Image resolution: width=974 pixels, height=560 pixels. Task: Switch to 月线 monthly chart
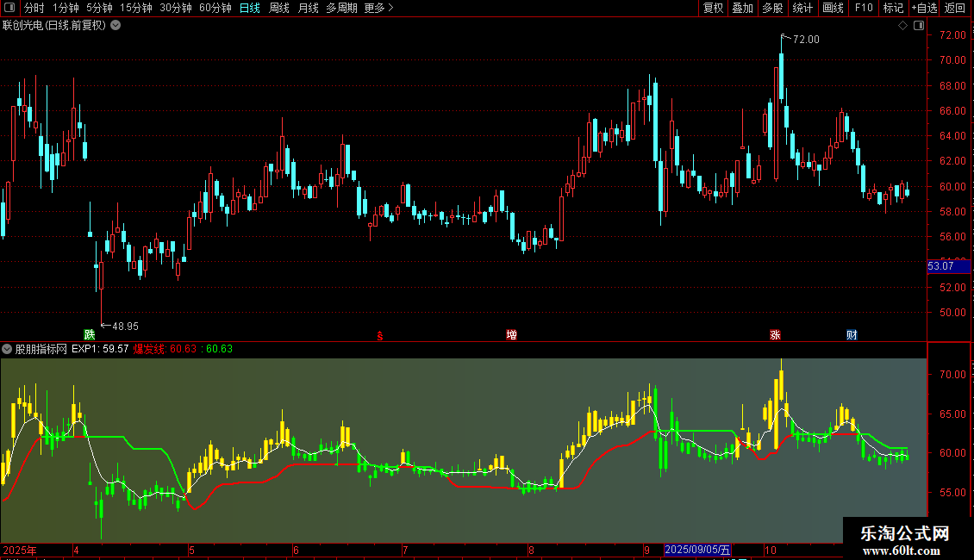click(308, 8)
